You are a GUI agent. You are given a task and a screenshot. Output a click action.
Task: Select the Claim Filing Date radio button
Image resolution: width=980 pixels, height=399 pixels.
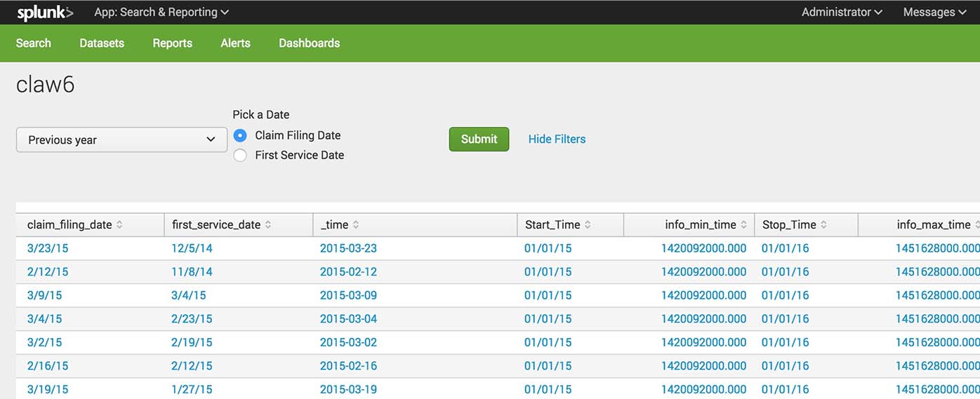(240, 135)
